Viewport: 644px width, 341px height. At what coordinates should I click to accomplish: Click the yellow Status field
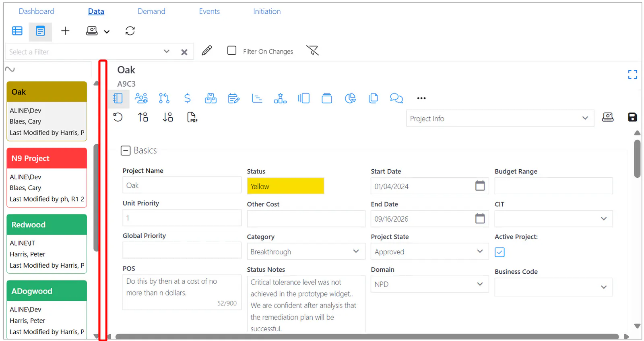point(285,186)
